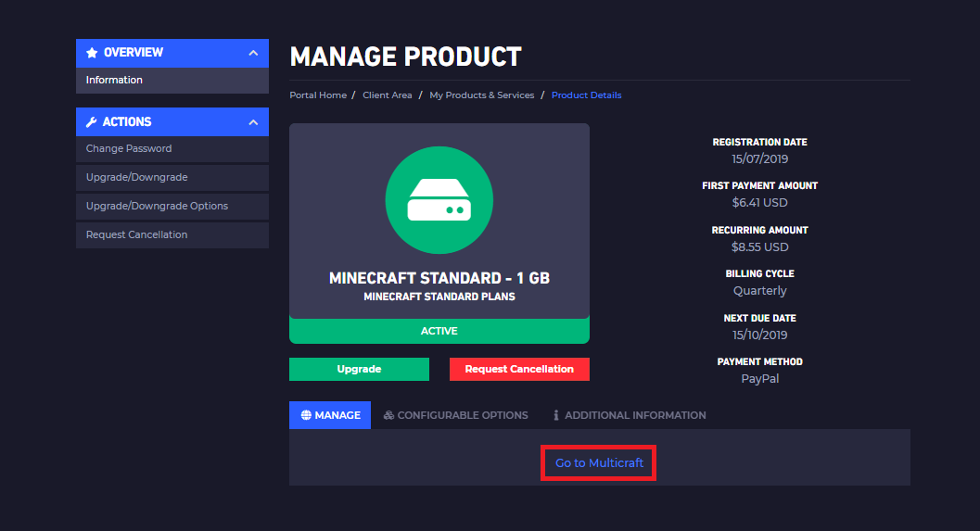The height and width of the screenshot is (531, 980).
Task: Click the First Payment Amount label
Action: (x=760, y=185)
